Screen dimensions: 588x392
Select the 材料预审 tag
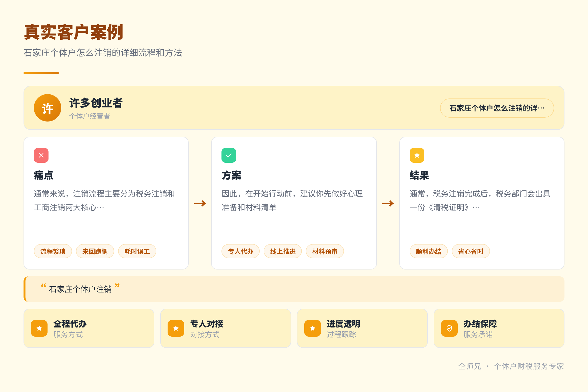pos(325,251)
